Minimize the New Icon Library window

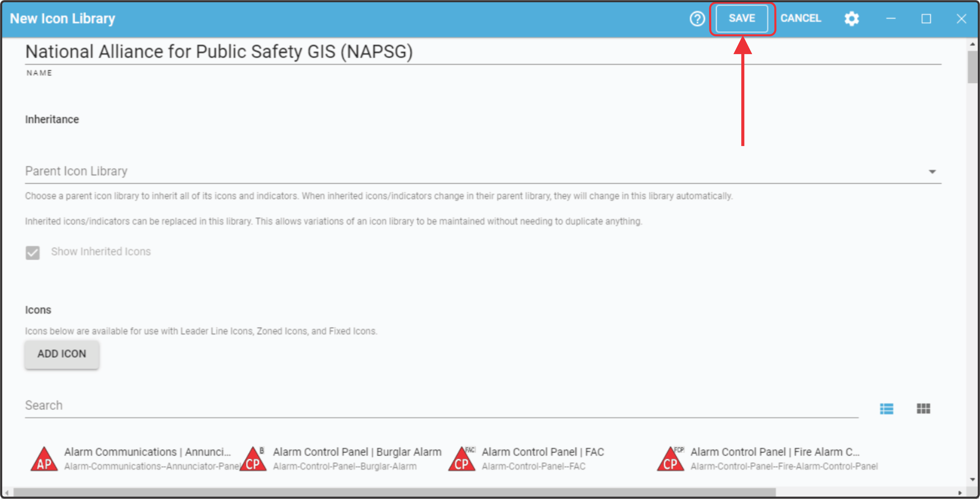(891, 19)
